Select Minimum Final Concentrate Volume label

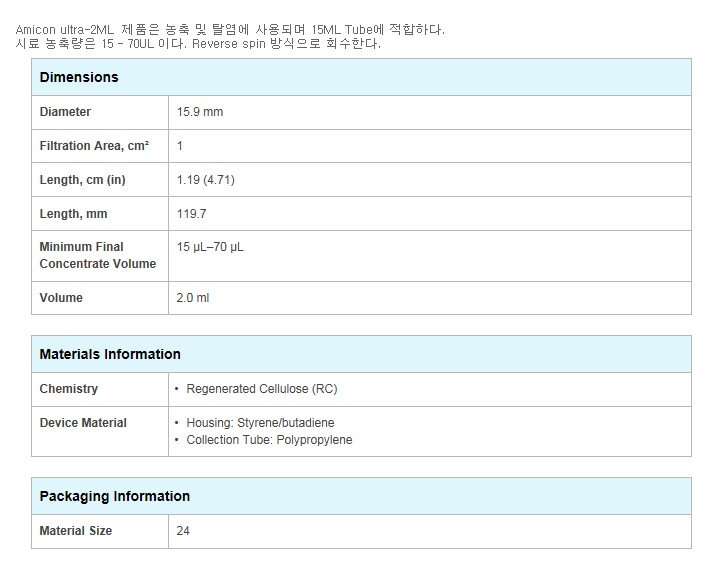point(98,255)
